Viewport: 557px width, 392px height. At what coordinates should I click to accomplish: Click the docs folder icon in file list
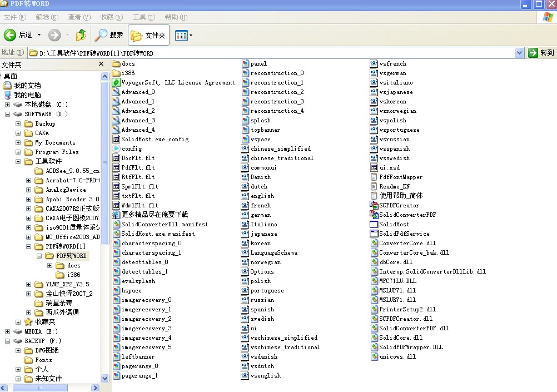pos(116,63)
